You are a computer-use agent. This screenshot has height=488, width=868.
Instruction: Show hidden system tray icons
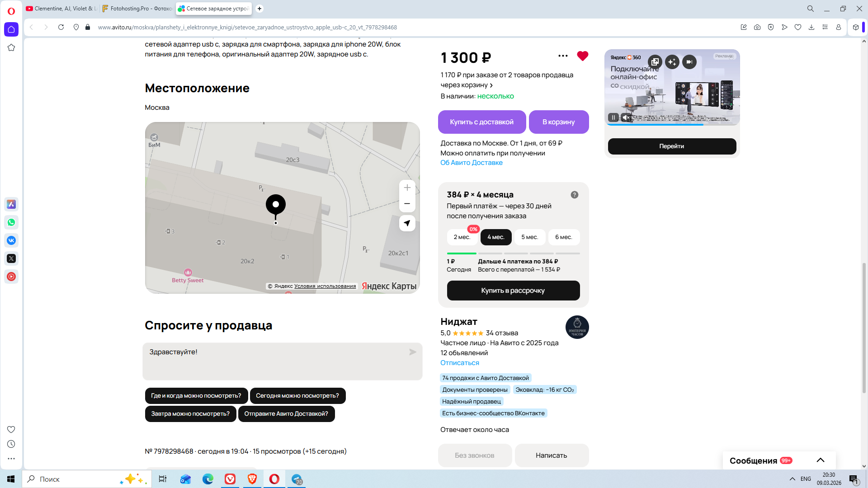coord(792,479)
